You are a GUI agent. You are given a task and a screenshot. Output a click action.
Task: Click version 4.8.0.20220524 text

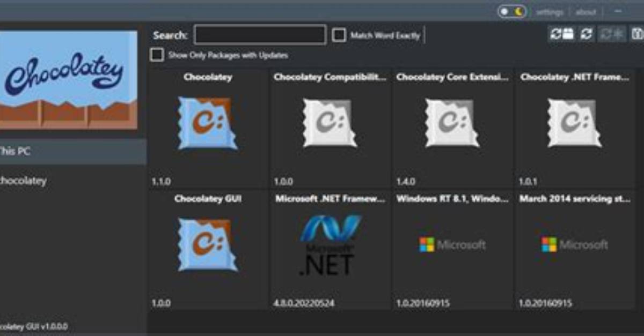point(304,303)
